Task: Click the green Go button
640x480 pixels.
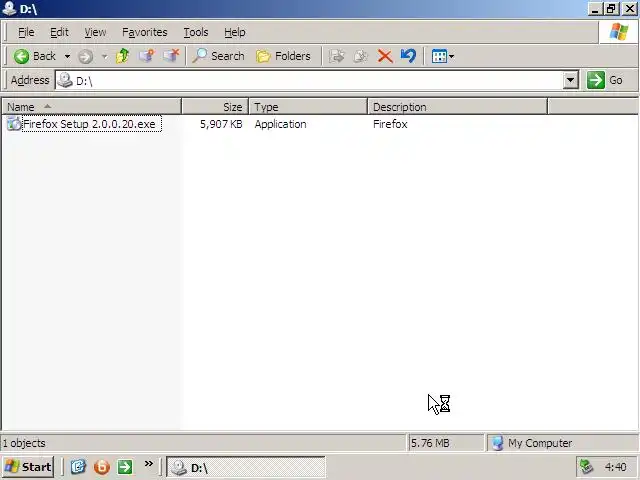Action: coord(605,80)
